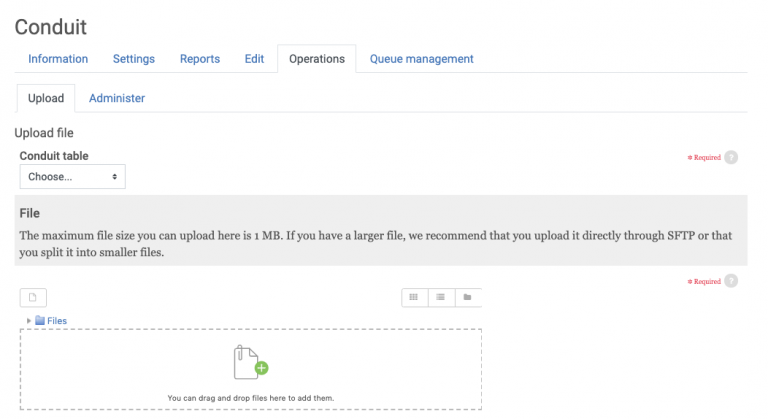Open the Information tab
This screenshot has width=768, height=419.
[x=58, y=59]
